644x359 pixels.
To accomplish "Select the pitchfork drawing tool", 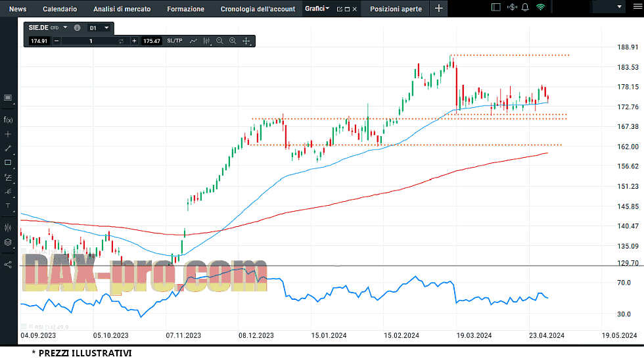I will (8, 191).
